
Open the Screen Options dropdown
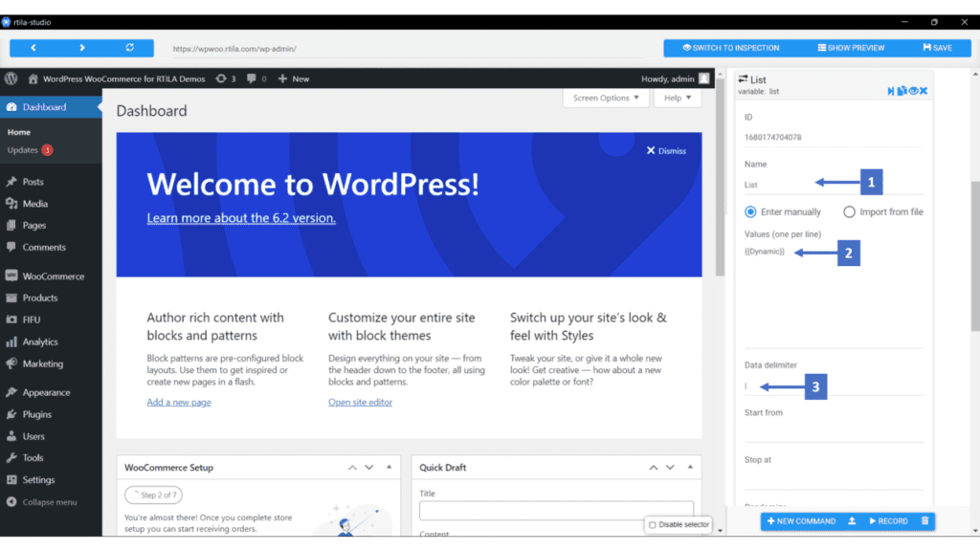tap(606, 99)
